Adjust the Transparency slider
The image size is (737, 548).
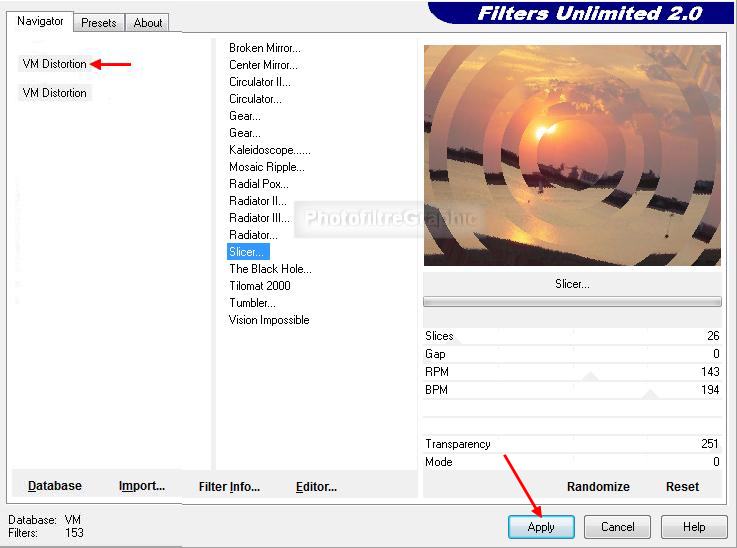tap(572, 444)
